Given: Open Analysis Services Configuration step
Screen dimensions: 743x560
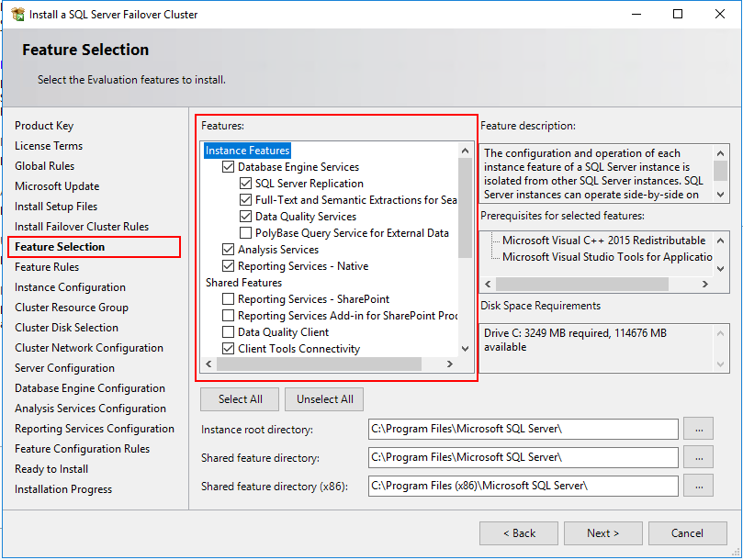Looking at the screenshot, I should pyautogui.click(x=91, y=409).
